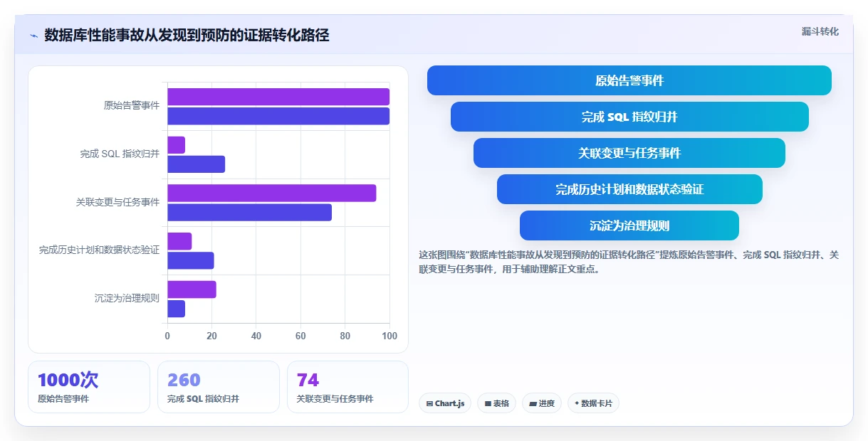The width and height of the screenshot is (868, 441).
Task: Click the x-axis tick value 80
Action: click(345, 336)
